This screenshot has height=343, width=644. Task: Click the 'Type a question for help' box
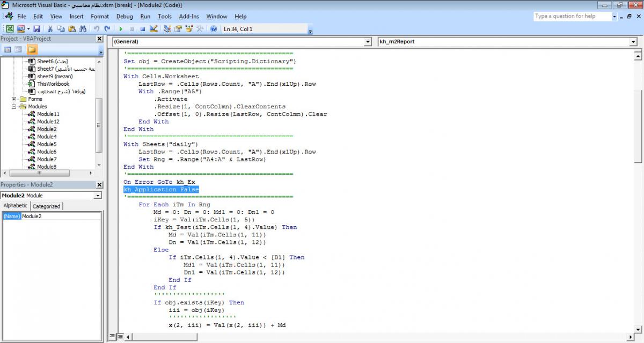click(572, 16)
